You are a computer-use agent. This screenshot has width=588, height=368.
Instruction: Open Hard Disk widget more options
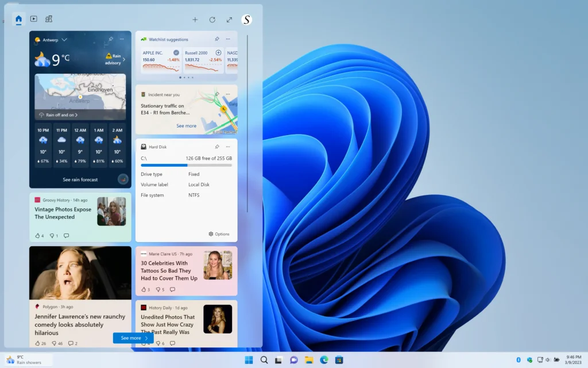click(228, 147)
